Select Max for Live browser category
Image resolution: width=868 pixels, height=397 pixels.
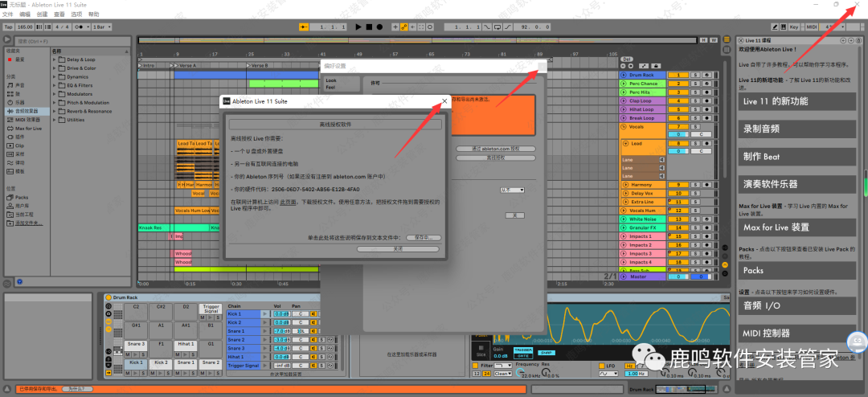coord(28,129)
